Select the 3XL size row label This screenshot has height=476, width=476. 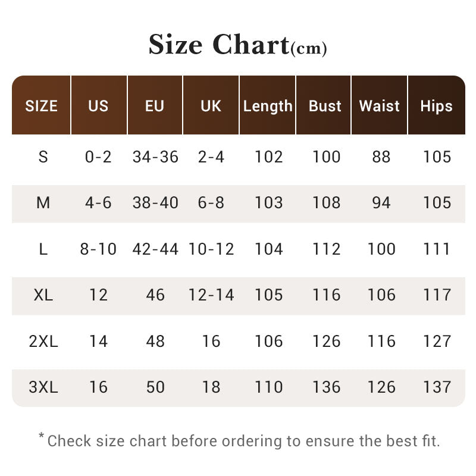tap(43, 387)
